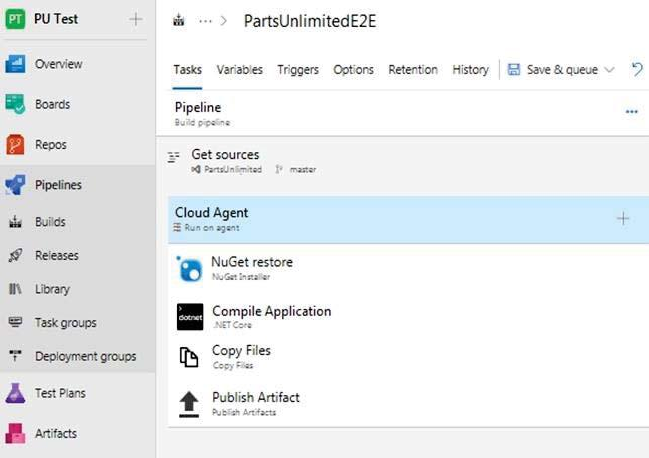Go to Repos in sidebar

51,145
